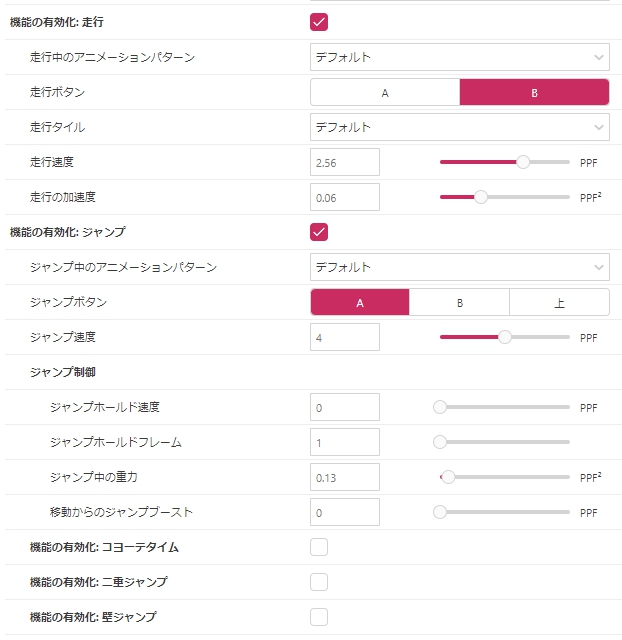The width and height of the screenshot is (622, 640).
Task: Select button B for 走行ボタン
Action: point(534,92)
